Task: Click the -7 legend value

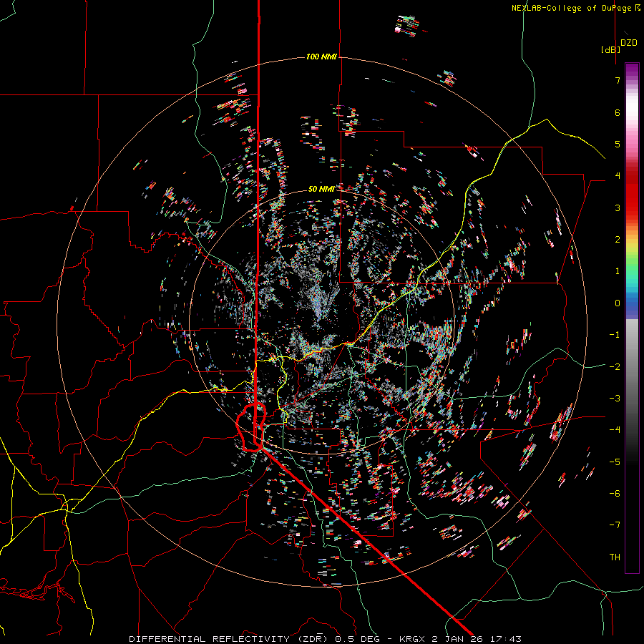Action: pos(615,525)
